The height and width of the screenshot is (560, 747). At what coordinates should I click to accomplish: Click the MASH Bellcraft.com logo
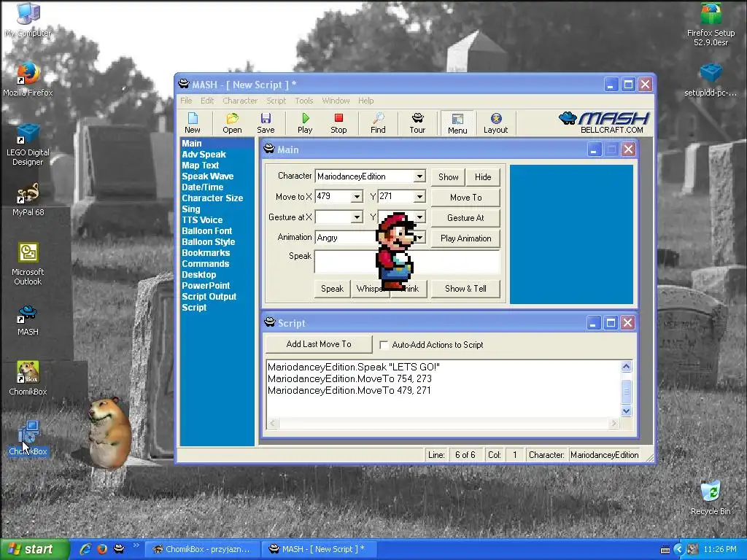(605, 122)
